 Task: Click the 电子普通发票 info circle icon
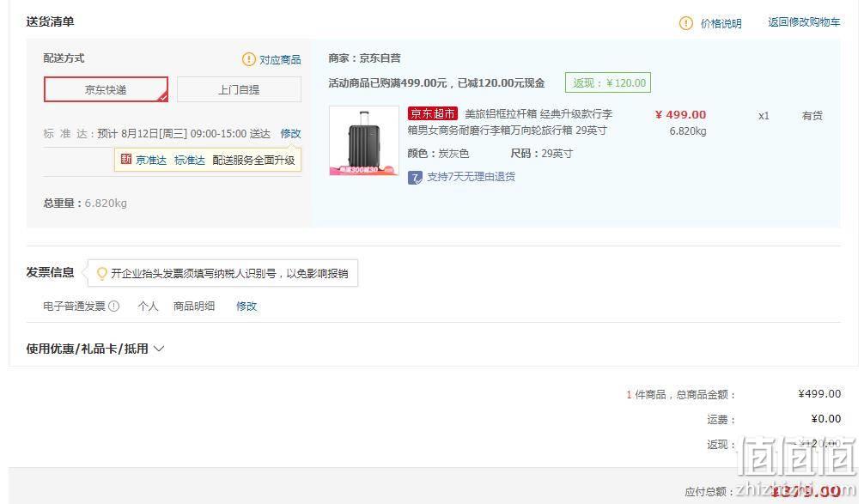click(114, 307)
